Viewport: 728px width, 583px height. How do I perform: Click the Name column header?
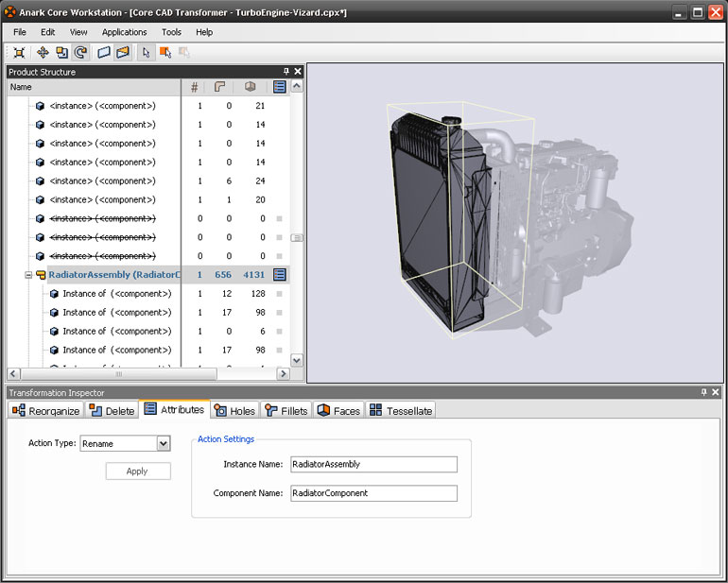click(95, 87)
